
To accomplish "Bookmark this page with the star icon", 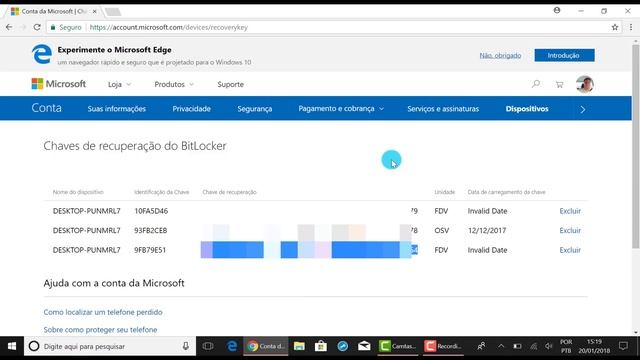I will pyautogui.click(x=615, y=27).
